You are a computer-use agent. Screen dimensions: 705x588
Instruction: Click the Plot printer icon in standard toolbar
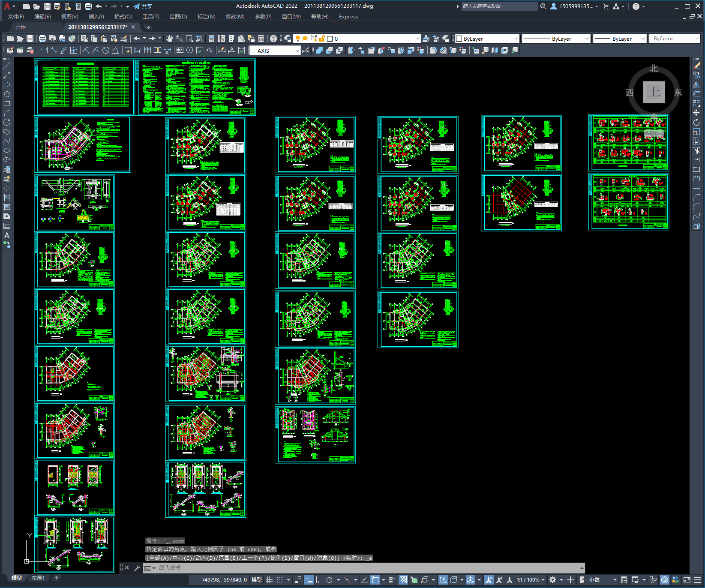pos(42,39)
